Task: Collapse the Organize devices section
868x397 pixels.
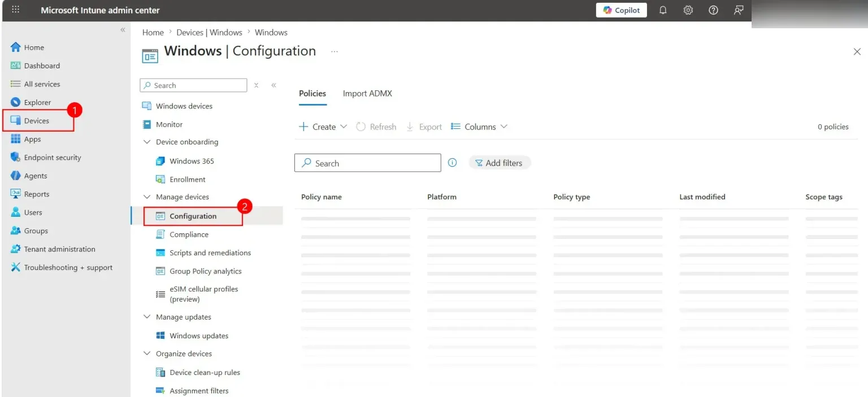Action: [147, 354]
